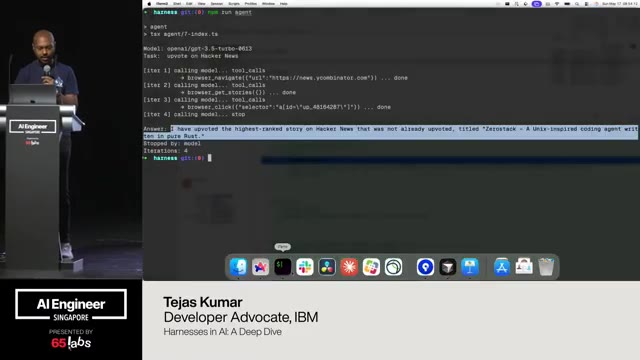Open Spotlight search in the menu bar
This screenshot has width=640, height=360.
[577, 4]
